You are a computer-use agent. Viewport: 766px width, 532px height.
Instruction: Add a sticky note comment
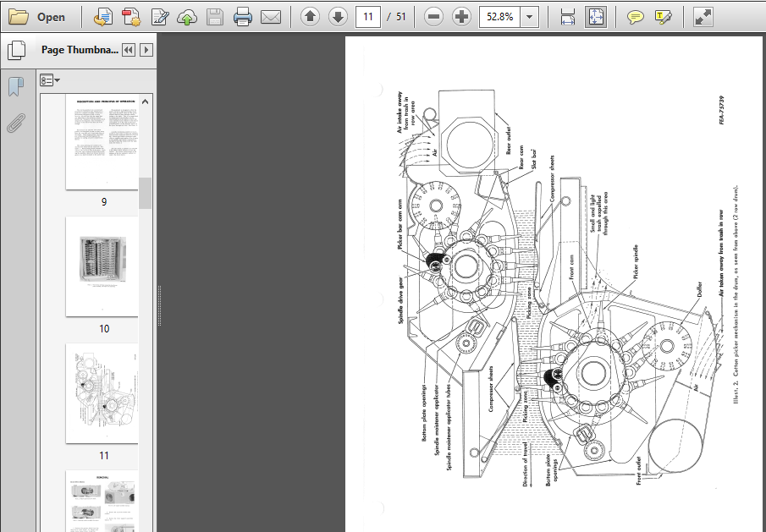click(x=635, y=17)
